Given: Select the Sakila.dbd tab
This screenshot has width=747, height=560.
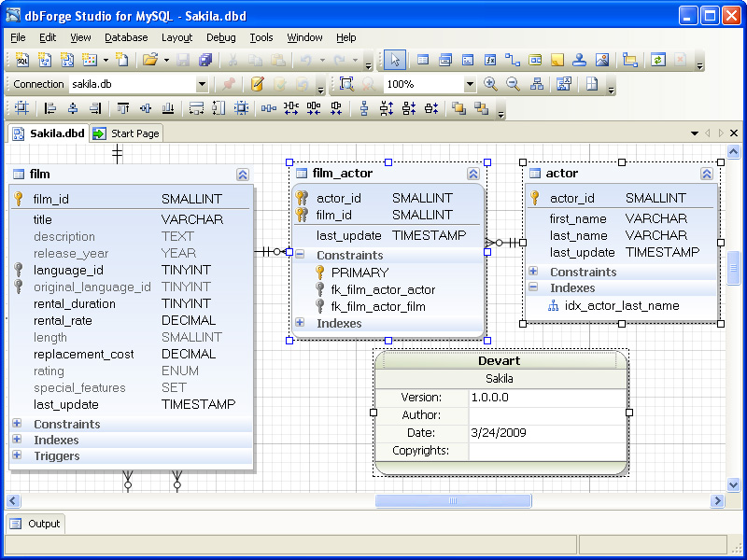Looking at the screenshot, I should [49, 133].
